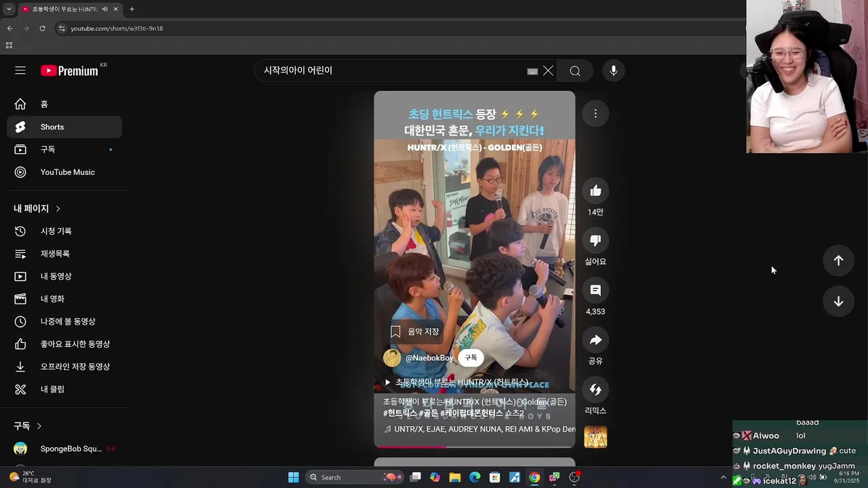
Task: Open the @NaebokBoy channel name
Action: (429, 358)
